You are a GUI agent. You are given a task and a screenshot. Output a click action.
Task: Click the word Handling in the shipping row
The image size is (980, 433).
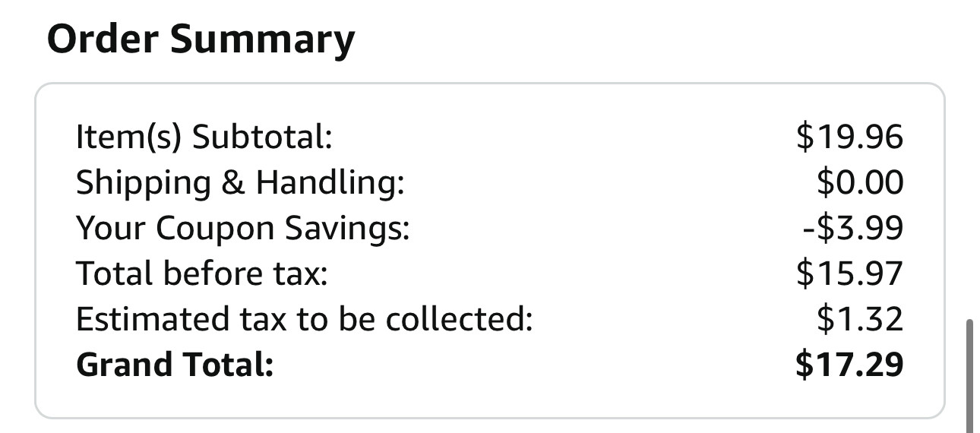tap(330, 183)
